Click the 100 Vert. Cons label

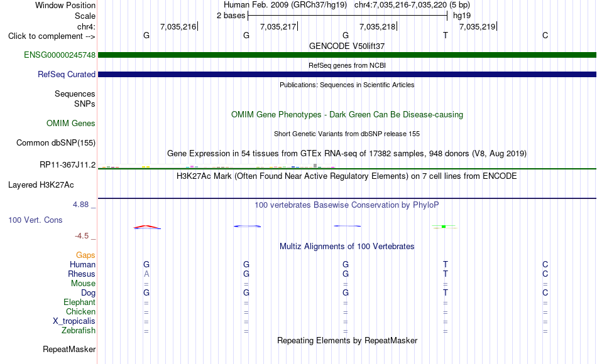click(35, 220)
